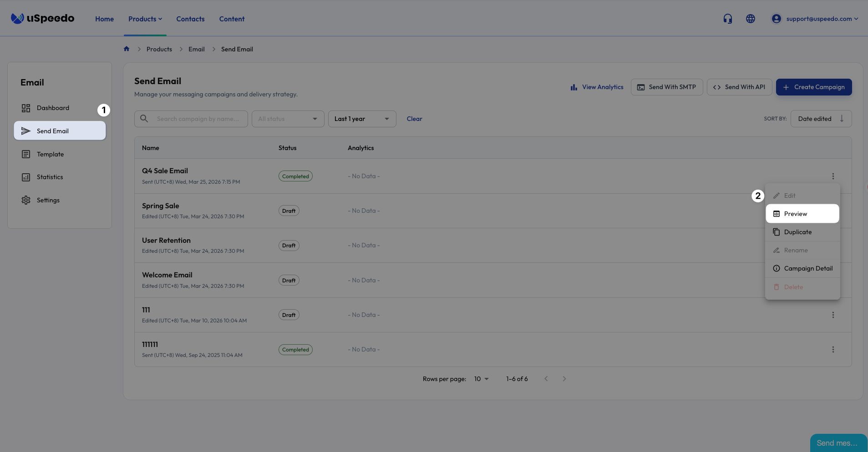Click the home breadcrumb icon
The image size is (868, 452).
point(127,49)
